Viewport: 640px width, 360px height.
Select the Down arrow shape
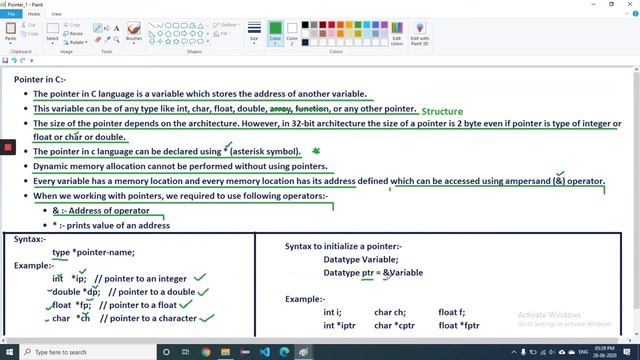click(152, 42)
